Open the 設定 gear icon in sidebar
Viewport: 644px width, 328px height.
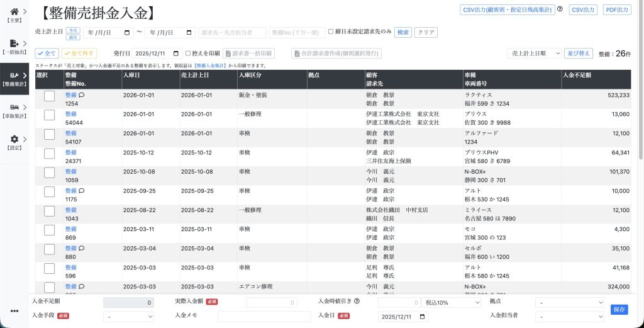click(14, 139)
